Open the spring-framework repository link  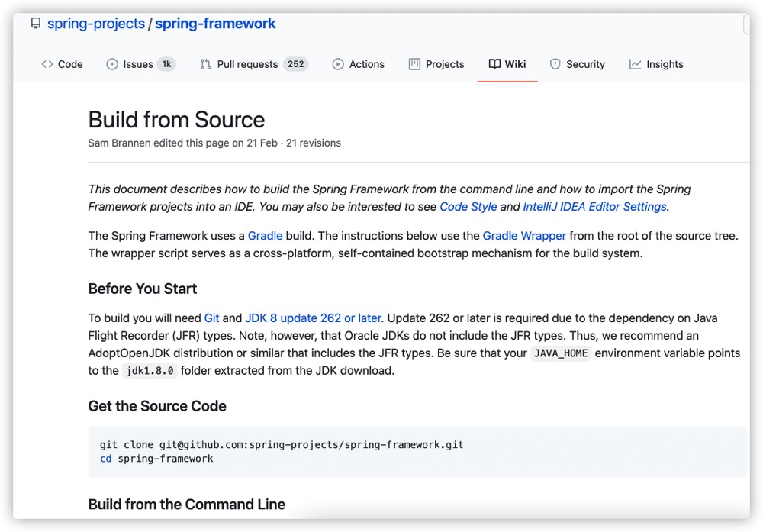[x=216, y=24]
